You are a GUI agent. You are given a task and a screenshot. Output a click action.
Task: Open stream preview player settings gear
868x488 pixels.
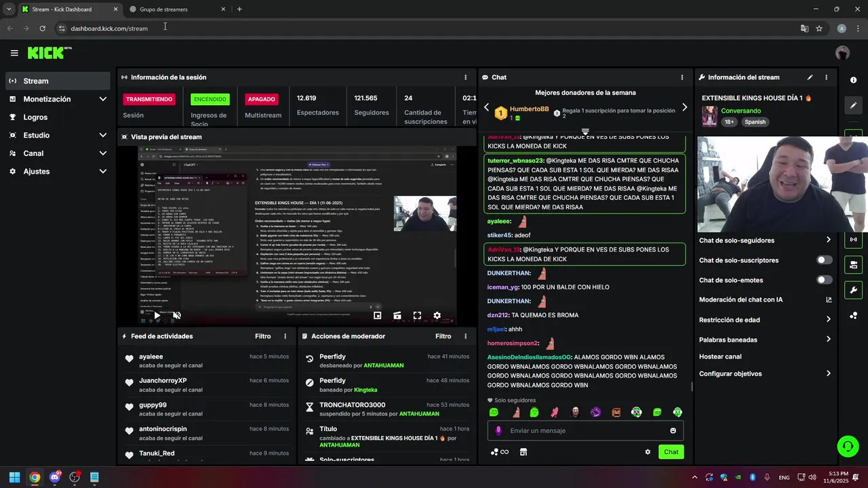click(437, 315)
